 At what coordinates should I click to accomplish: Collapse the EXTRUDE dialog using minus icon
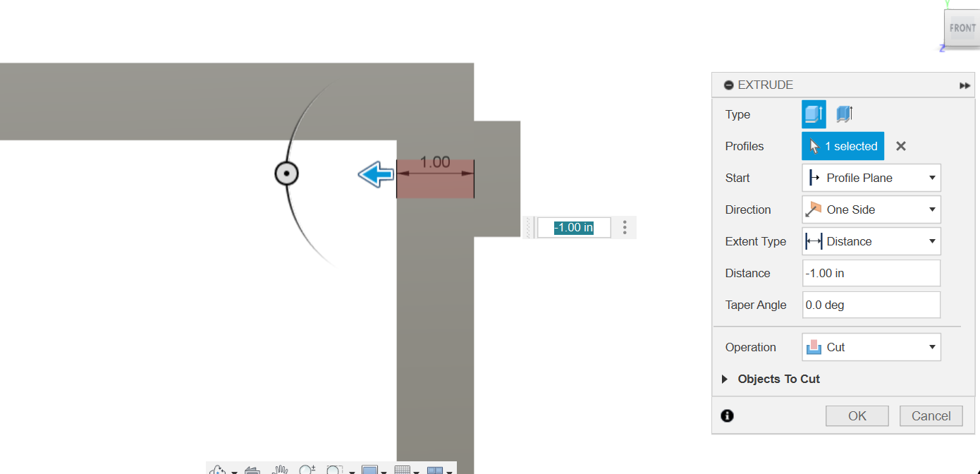tap(729, 85)
